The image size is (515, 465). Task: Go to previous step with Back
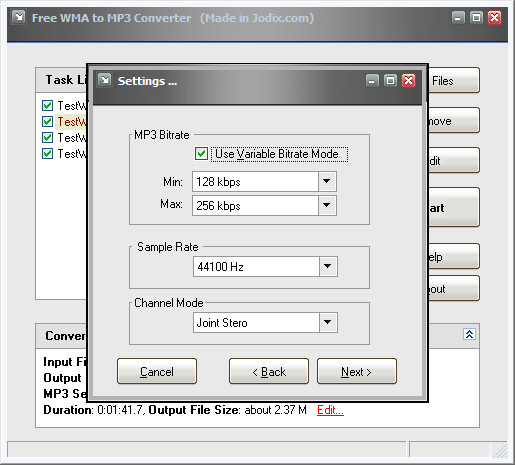pos(269,371)
